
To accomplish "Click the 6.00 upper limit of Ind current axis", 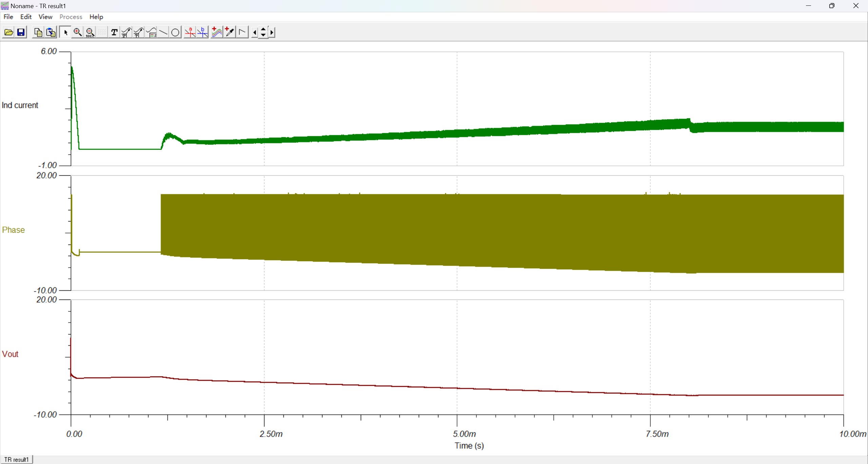I will (49, 51).
